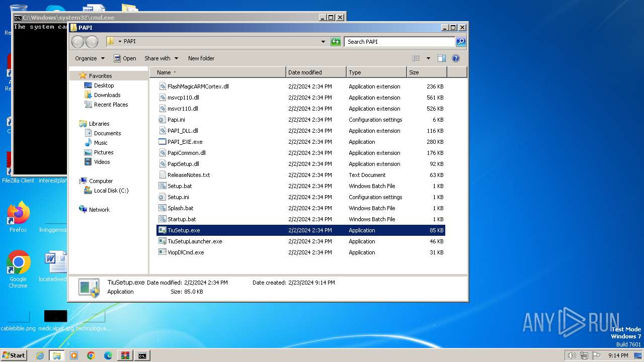Screen dimensions: 644x362
Task: Select the Pictures library
Action: [103, 152]
